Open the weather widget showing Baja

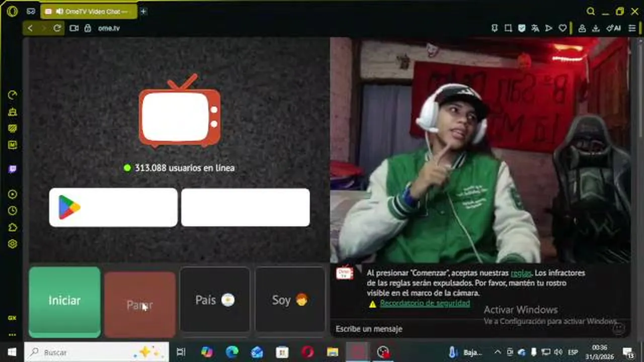(465, 352)
